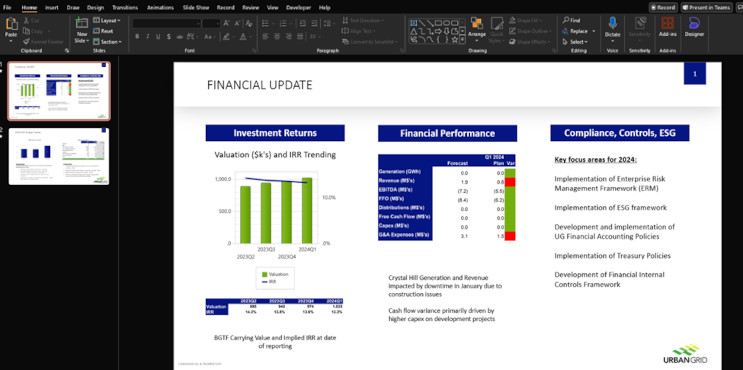The height and width of the screenshot is (370, 743).
Task: Toggle underline formatting
Action: click(x=158, y=36)
